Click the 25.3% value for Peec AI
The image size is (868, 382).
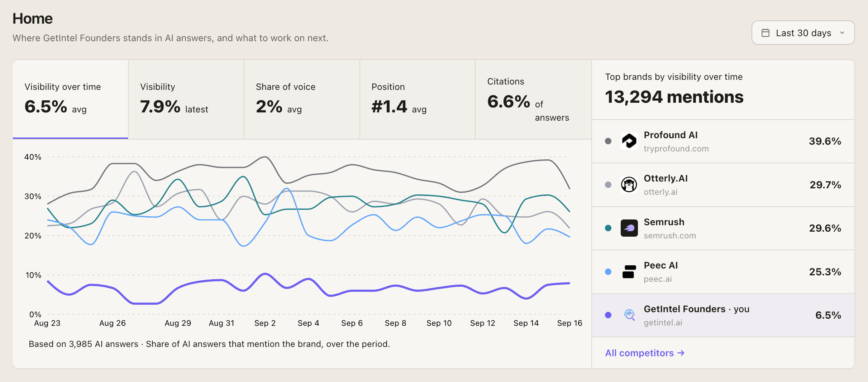[x=825, y=272]
